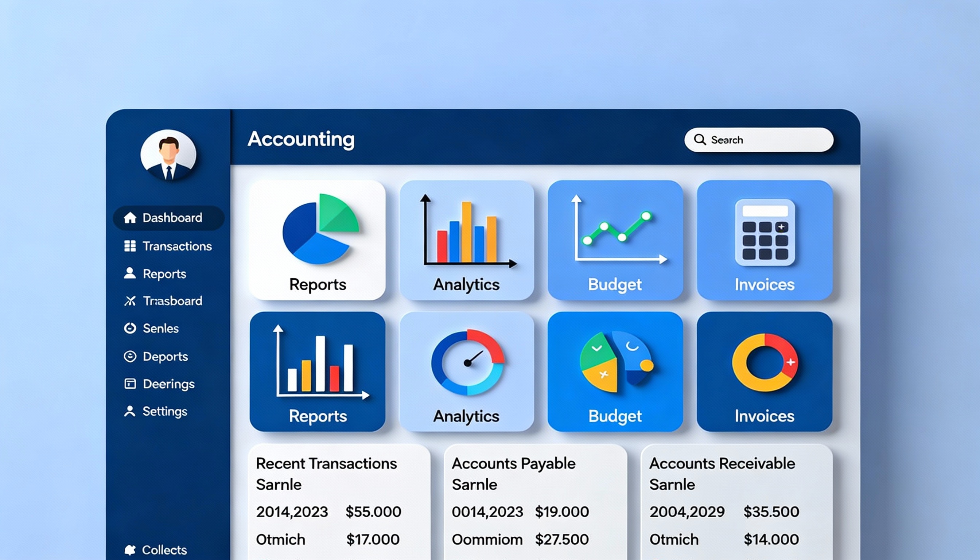Select Dashboard in the sidebar
The height and width of the screenshot is (560, 980).
(168, 218)
